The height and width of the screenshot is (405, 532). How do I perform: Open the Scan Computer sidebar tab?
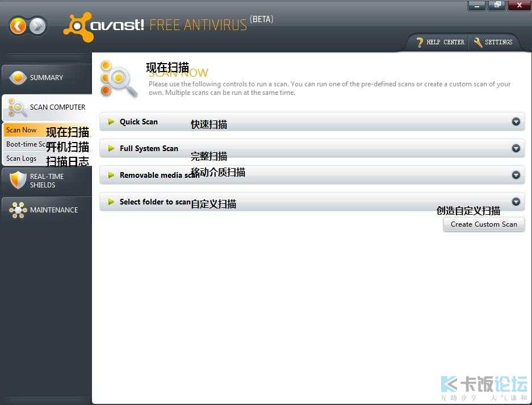57,107
